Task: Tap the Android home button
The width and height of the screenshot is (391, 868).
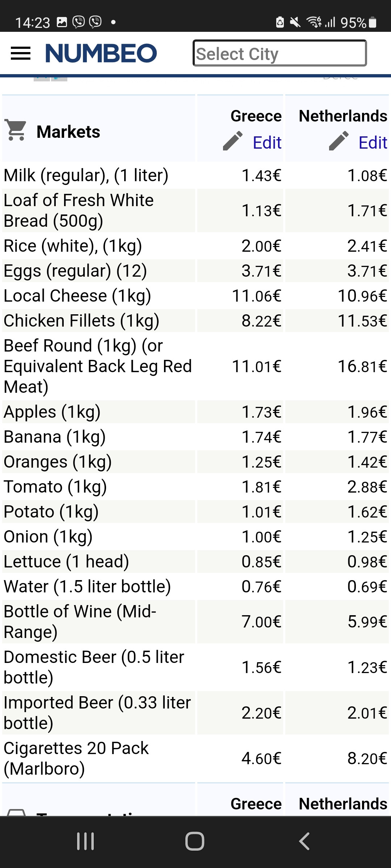Action: pos(195,841)
